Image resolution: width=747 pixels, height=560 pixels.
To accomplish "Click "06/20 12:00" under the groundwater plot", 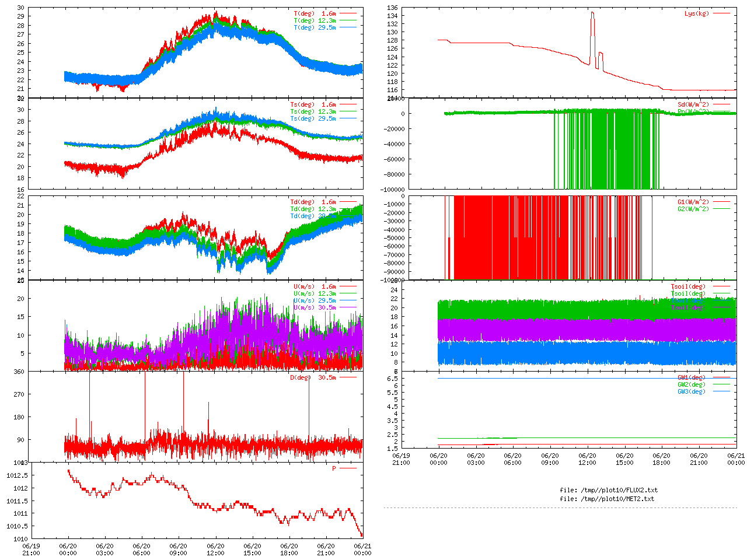I will point(587,459).
